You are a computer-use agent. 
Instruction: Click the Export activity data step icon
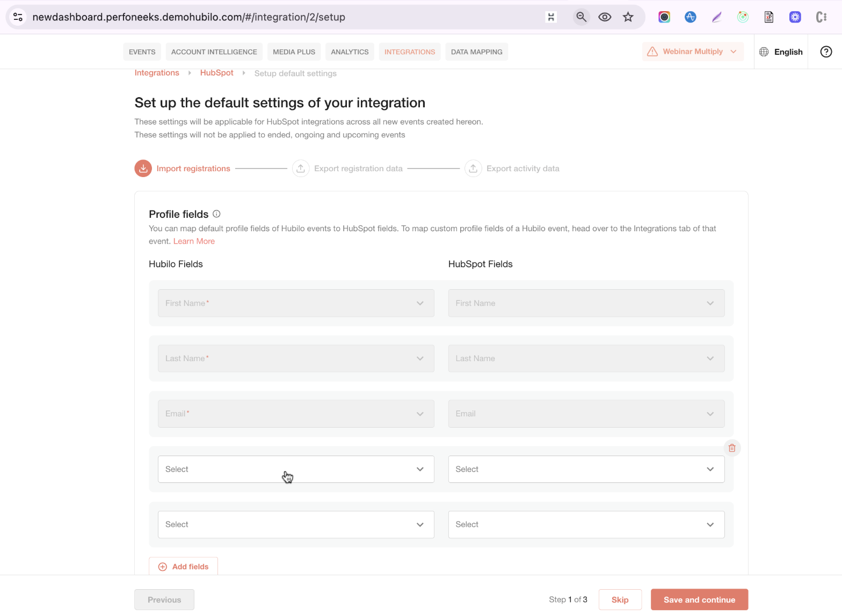click(473, 168)
